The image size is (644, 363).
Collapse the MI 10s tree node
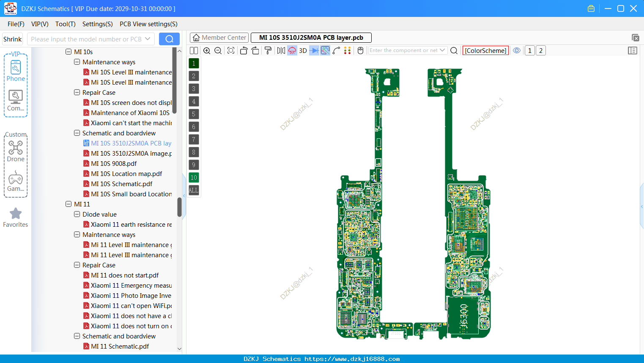(69, 52)
